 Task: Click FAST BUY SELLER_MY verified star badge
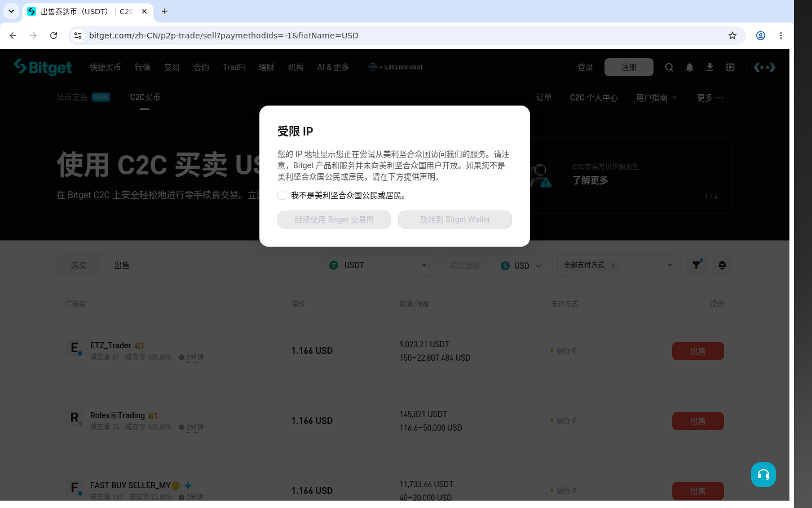coord(188,485)
